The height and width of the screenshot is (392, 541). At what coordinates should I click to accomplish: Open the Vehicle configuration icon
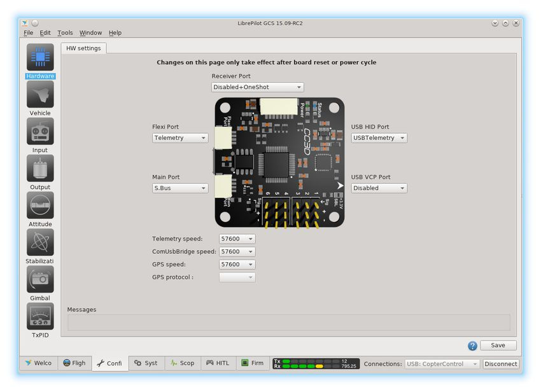coord(40,94)
